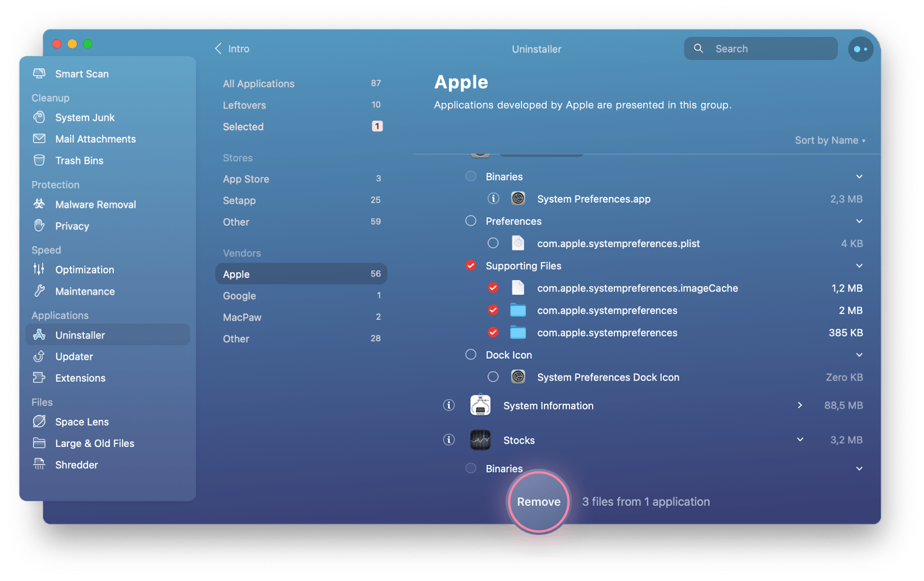The image size is (924, 581).
Task: Click the Search field
Action: point(761,49)
